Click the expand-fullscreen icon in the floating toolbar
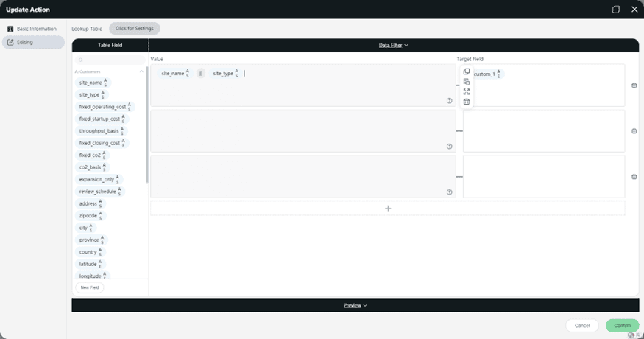This screenshot has height=339, width=644. tap(466, 91)
